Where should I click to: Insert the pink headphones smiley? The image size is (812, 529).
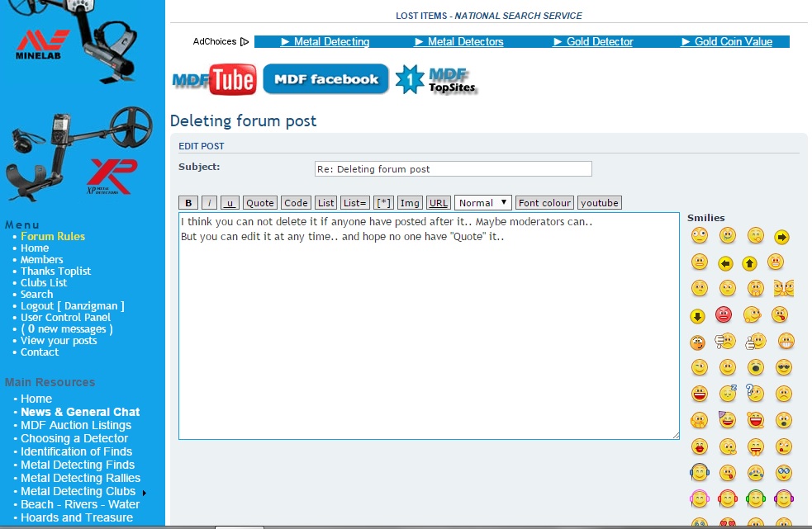coord(699,498)
